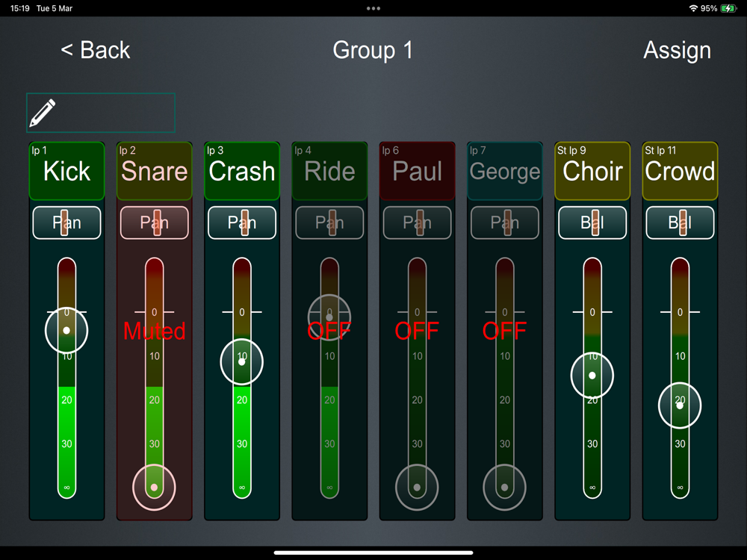Tap the battery charging icon
Screen dimensions: 747x560
point(728,8)
